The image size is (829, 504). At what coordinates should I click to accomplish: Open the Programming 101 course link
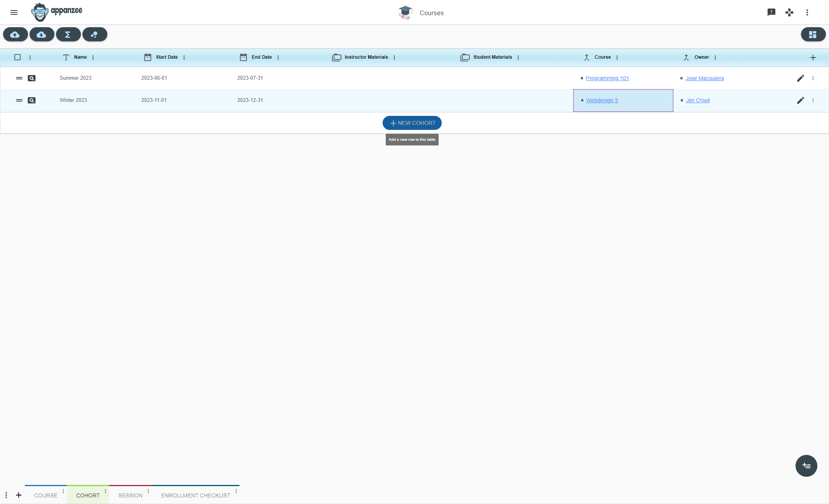(x=607, y=78)
